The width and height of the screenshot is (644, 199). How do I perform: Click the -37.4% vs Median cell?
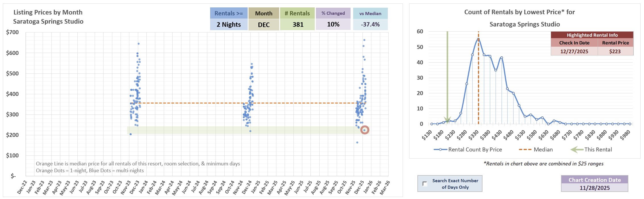click(370, 24)
